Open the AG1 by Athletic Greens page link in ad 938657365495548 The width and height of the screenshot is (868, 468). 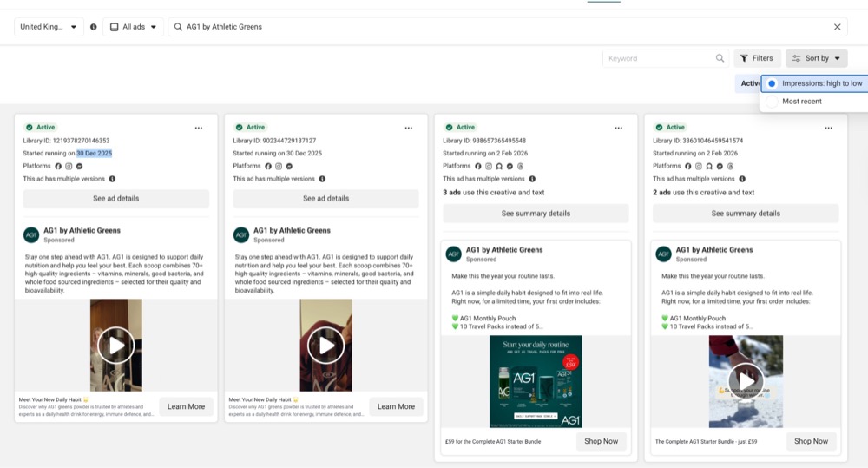[x=504, y=250]
